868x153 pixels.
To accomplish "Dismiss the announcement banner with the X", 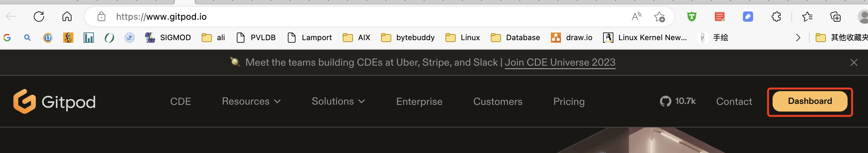I will [x=854, y=62].
